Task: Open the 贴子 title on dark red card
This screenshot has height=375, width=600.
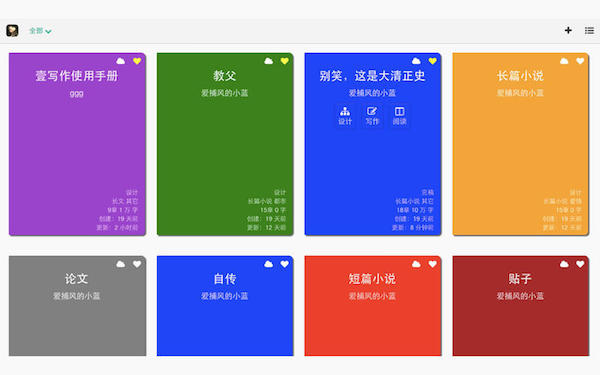Action: [520, 279]
